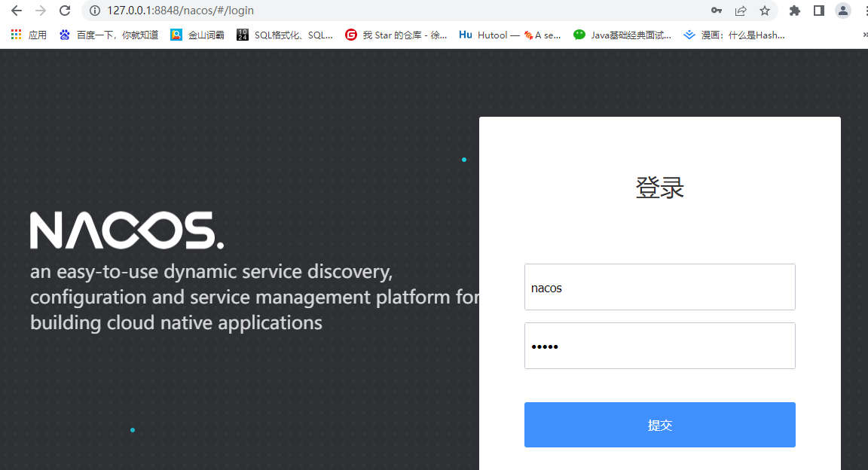Open the extensions puzzle icon
Viewport: 868px width, 470px height.
pyautogui.click(x=795, y=11)
